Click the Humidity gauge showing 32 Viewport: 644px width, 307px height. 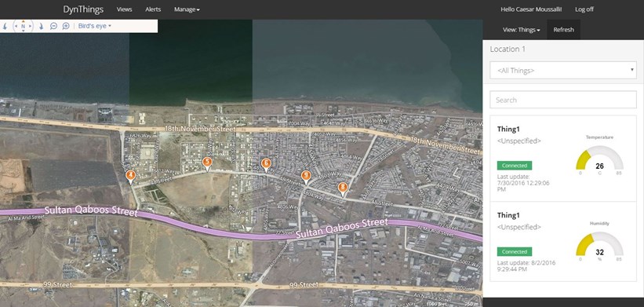pyautogui.click(x=599, y=244)
